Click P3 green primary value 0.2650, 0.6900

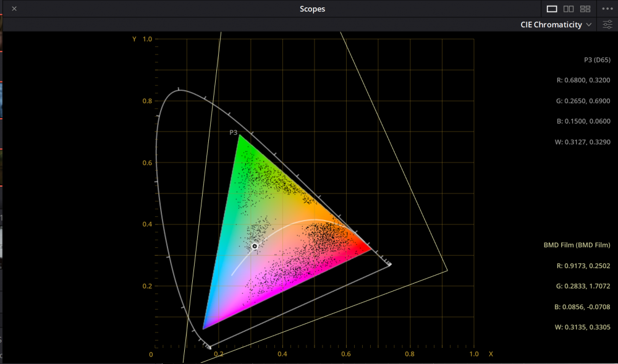tap(583, 101)
